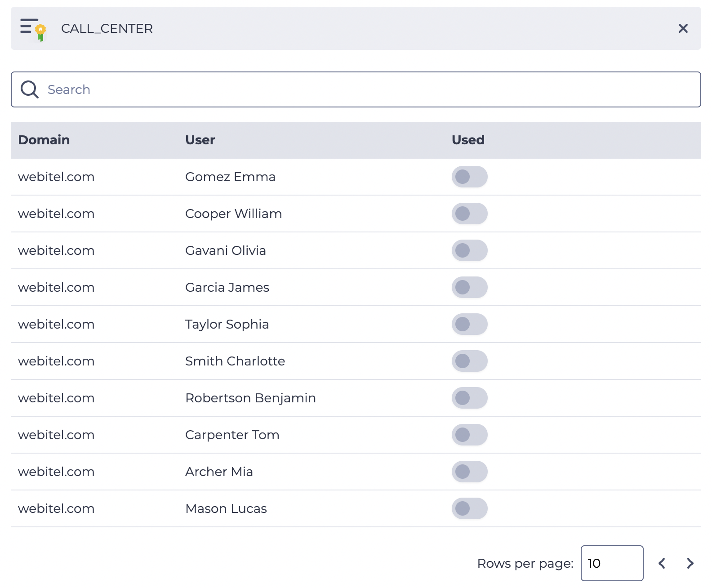Click the Used column header
The height and width of the screenshot is (588, 712).
[468, 140]
